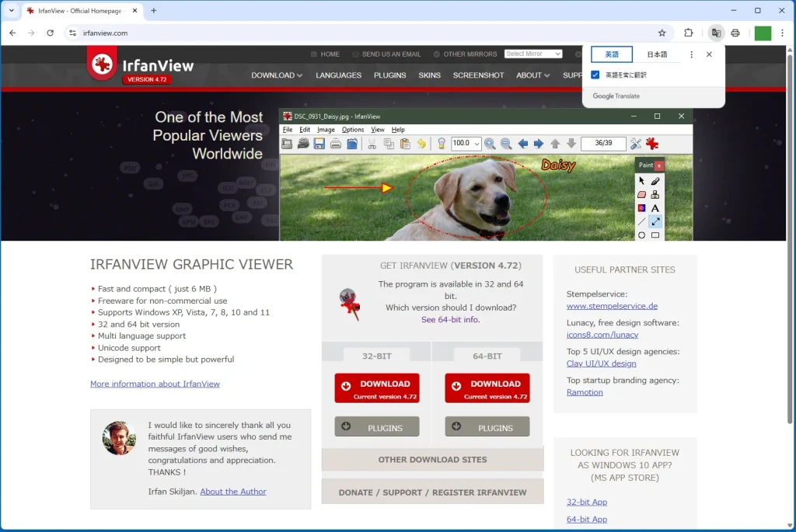Click DONATE / SUPPORT / REGISTER IRFANVIEW
796x532 pixels.
coord(432,492)
